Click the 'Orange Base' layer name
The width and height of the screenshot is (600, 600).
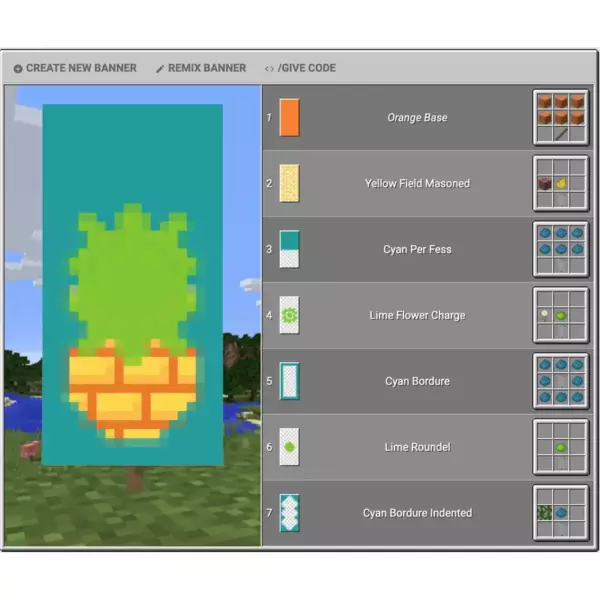point(417,117)
